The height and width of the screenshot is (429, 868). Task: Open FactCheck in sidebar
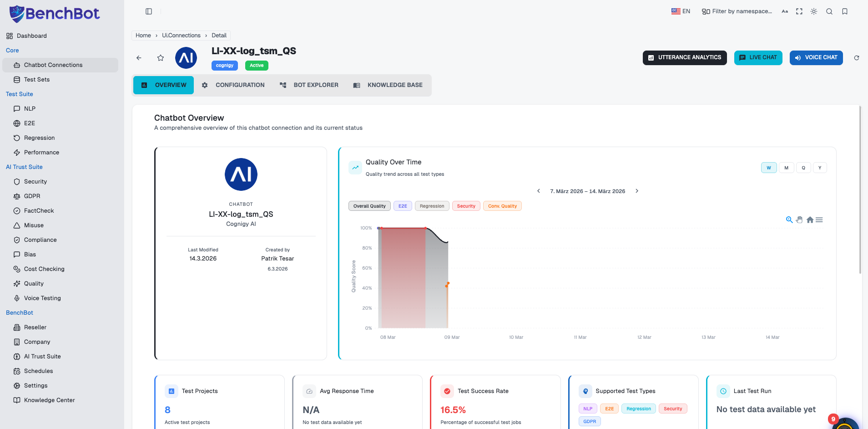click(60, 211)
